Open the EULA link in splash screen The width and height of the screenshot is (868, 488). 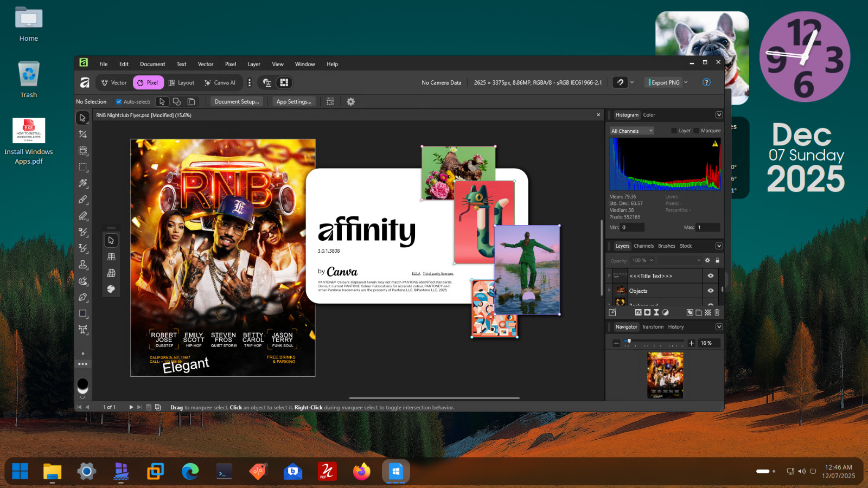pos(416,274)
